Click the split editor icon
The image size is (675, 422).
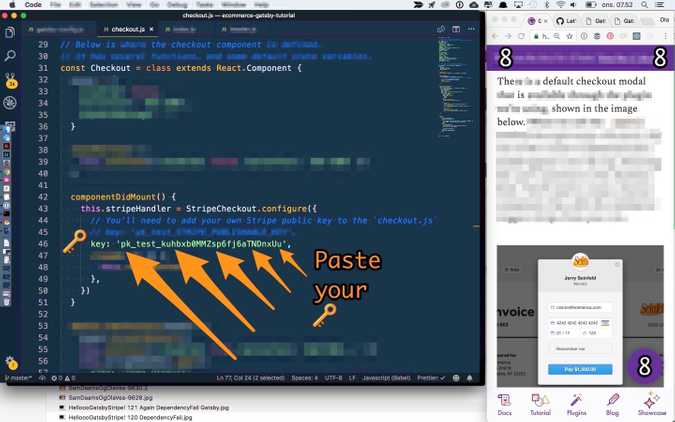[456, 30]
